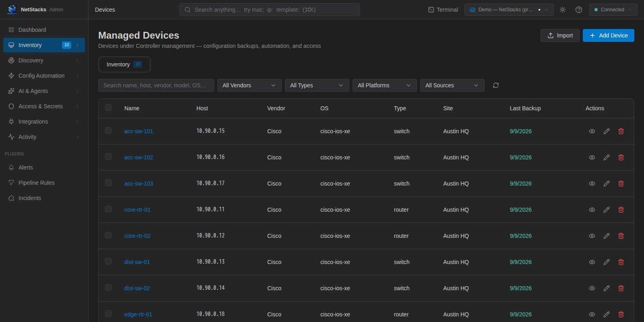The height and width of the screenshot is (322, 644).
Task: Focus the device search name, host field
Action: tap(156, 85)
